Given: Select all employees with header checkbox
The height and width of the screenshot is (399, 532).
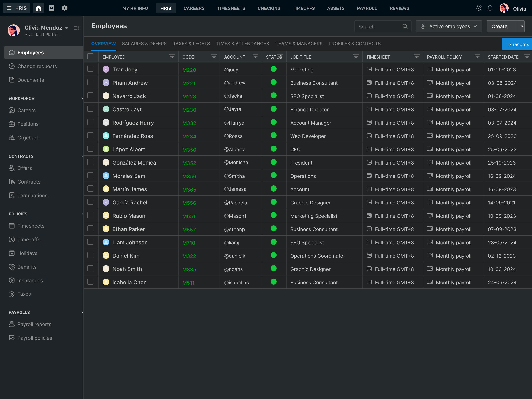Looking at the screenshot, I should tap(90, 56).
